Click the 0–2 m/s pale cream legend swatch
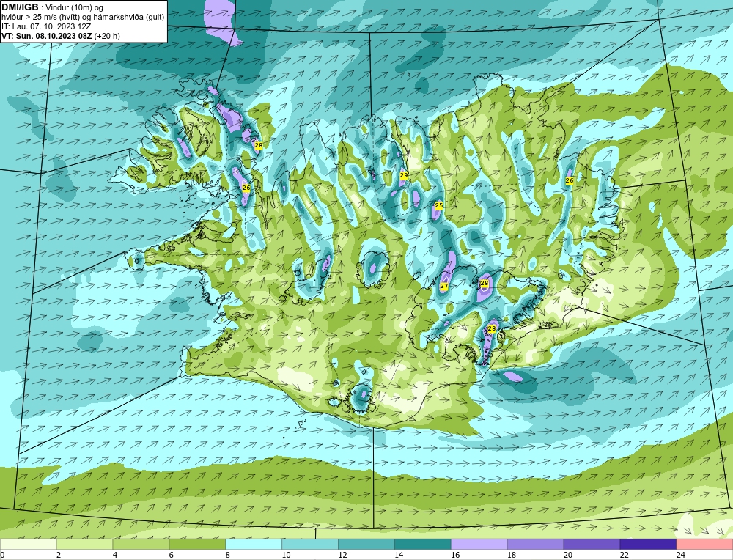Screen dimensions: 733x560 tap(29, 545)
